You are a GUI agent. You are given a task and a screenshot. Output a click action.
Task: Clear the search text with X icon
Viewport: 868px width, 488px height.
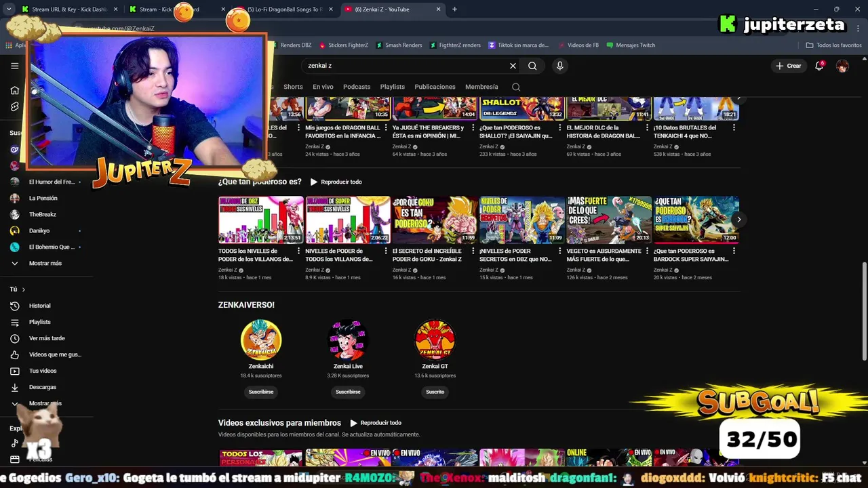513,66
